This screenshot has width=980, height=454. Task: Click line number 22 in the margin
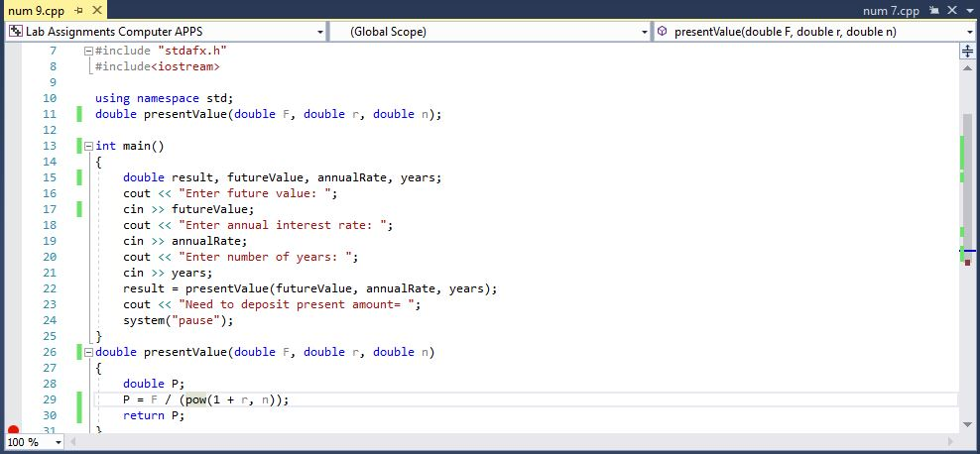tap(50, 288)
